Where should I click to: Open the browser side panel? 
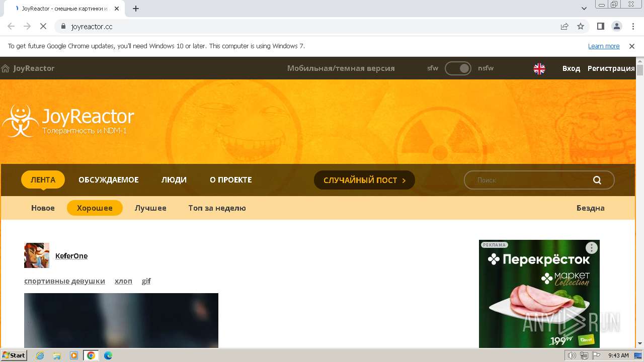click(x=600, y=26)
